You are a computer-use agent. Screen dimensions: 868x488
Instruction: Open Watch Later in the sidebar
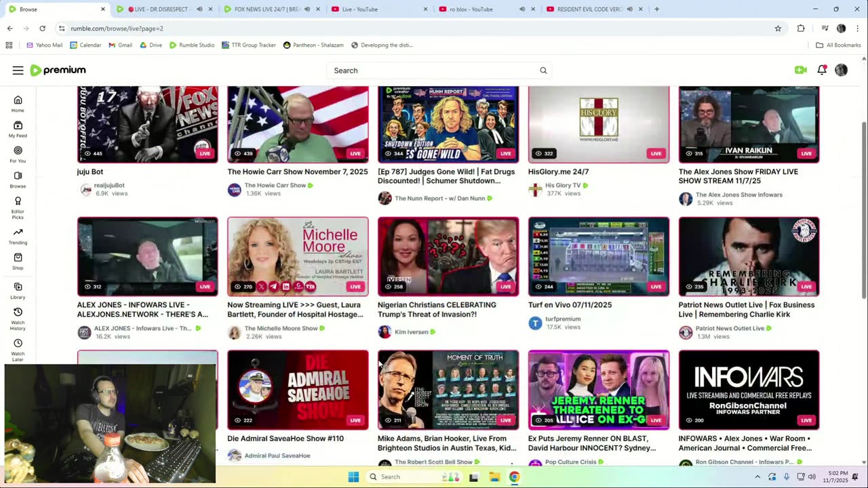(18, 350)
